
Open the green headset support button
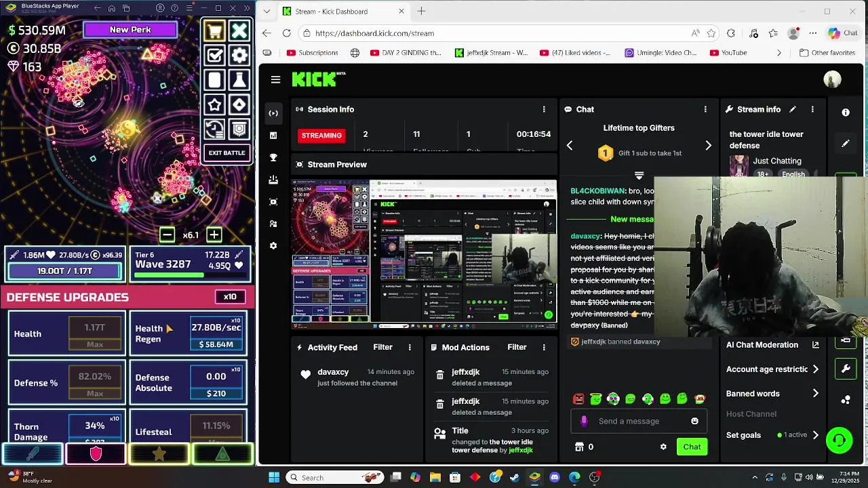click(839, 441)
